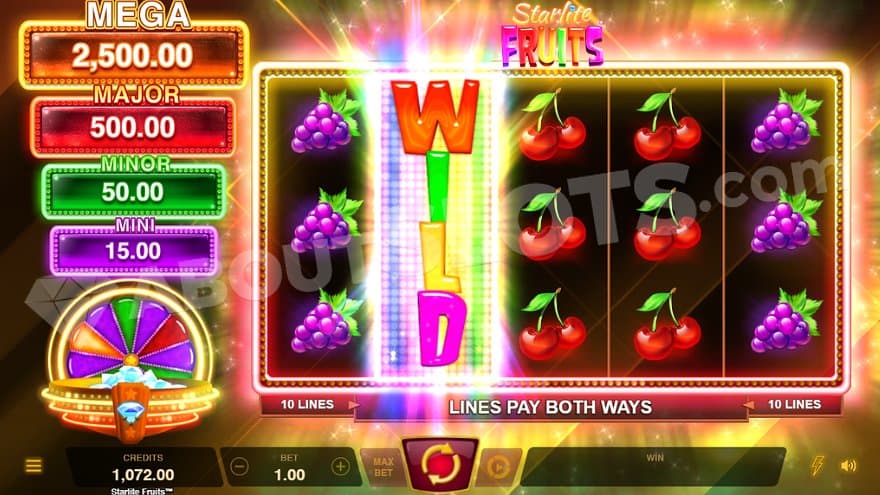Click the left 10 LINES indicator

pyautogui.click(x=308, y=404)
